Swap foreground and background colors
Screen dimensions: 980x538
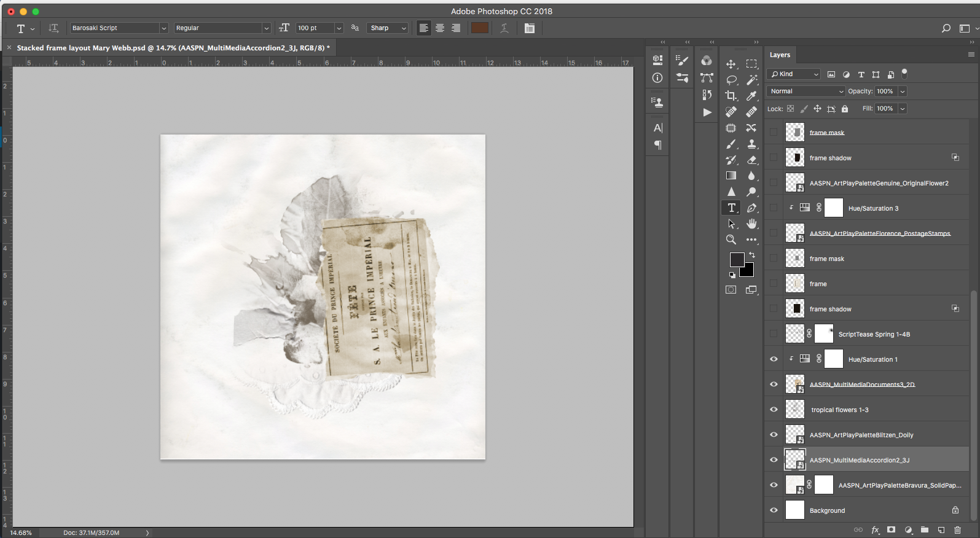[752, 254]
